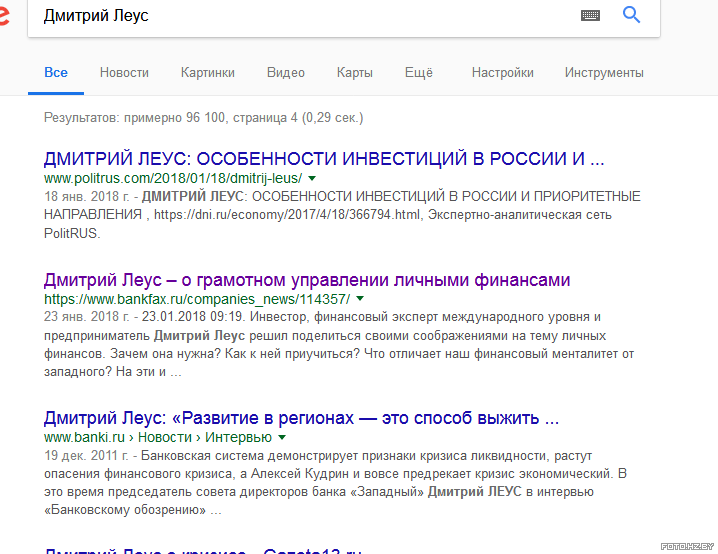Expand arrow next to politrus.com URL
The width and height of the screenshot is (718, 554).
pos(312,178)
